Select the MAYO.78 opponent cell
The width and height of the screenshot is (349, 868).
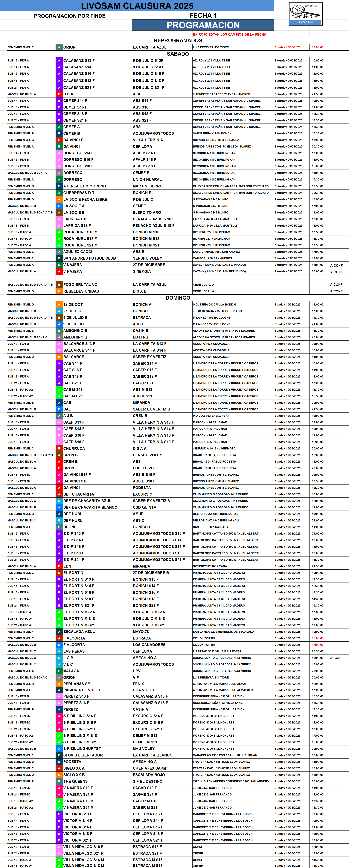tap(141, 632)
